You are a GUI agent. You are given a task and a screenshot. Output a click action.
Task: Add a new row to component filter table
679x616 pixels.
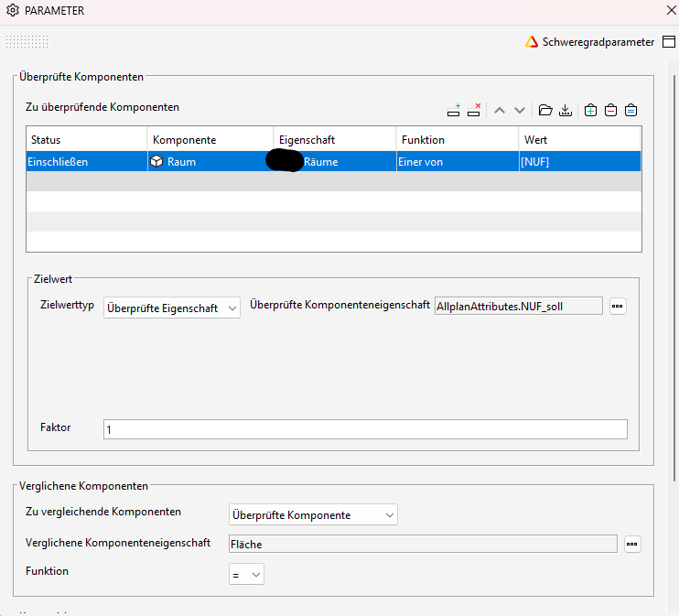click(x=453, y=111)
